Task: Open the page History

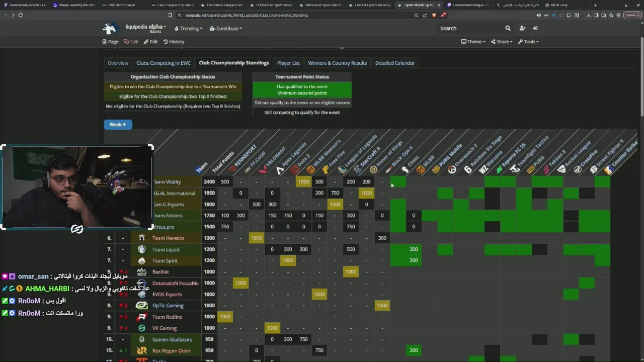Action: (174, 42)
